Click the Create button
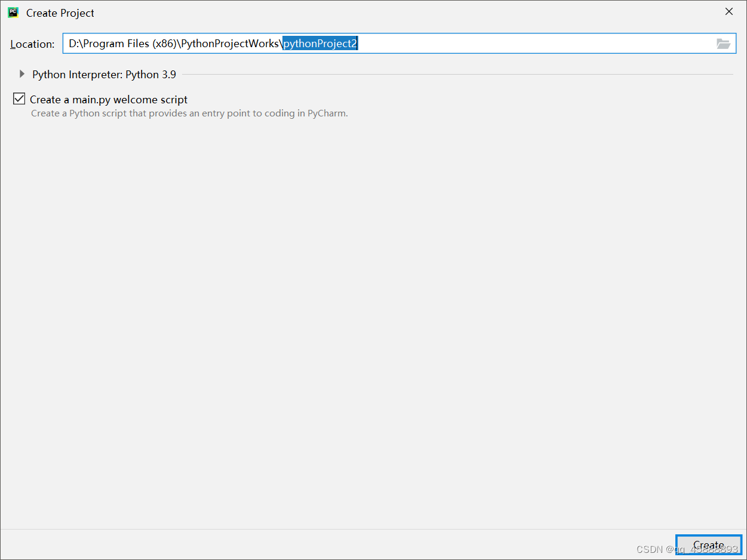Viewport: 747px width, 560px height. tap(709, 545)
